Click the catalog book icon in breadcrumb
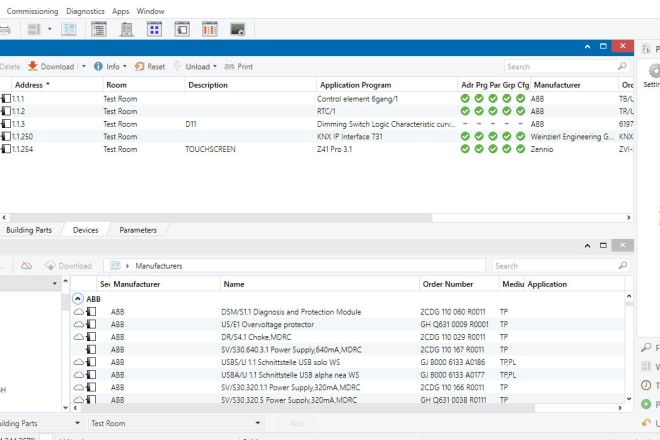Viewport: 660px width, 440px height. tap(115, 266)
